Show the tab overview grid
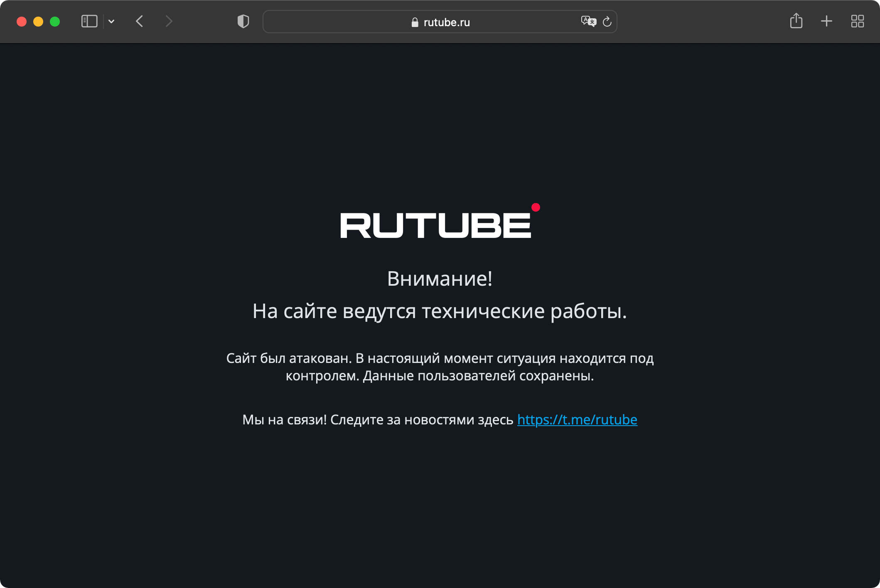 857,21
